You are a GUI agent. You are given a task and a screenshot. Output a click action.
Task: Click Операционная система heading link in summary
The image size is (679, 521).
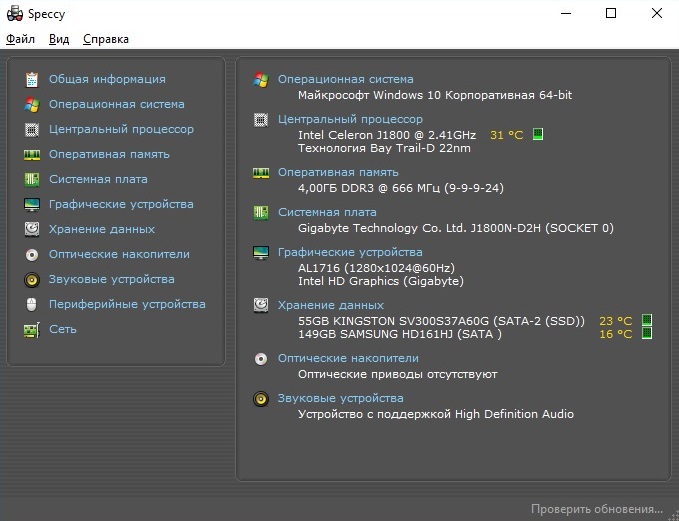(x=346, y=79)
